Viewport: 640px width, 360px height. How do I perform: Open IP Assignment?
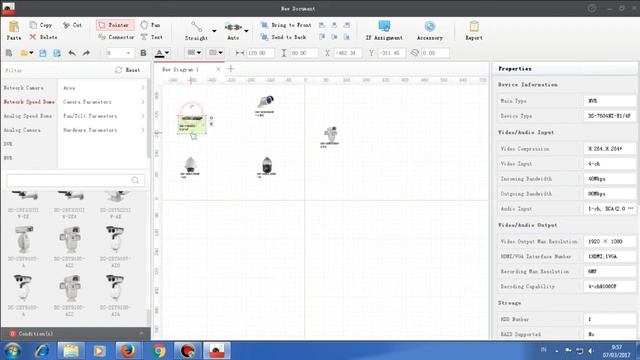[384, 31]
